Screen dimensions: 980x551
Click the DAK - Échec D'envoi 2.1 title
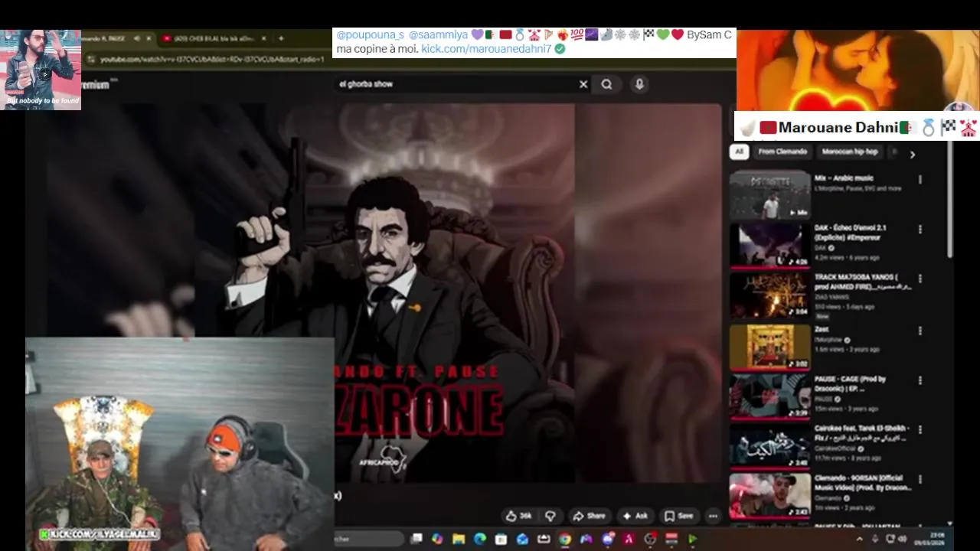851,233
